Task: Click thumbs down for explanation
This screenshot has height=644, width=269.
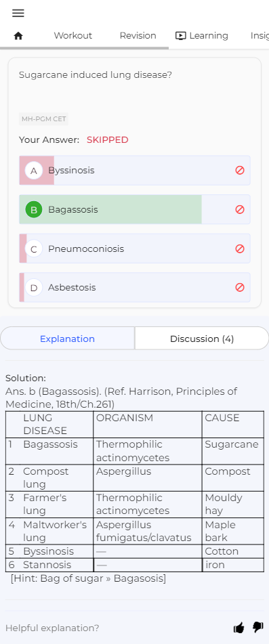Action: (x=258, y=627)
